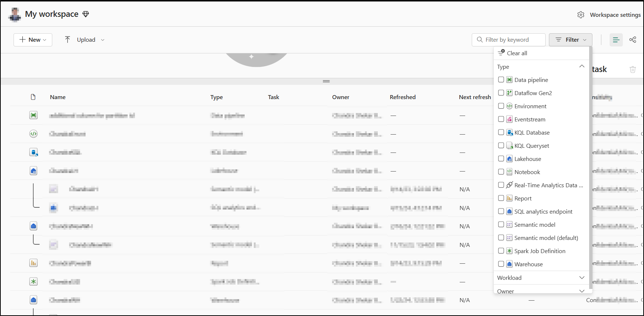Open lineage view icon

point(633,39)
